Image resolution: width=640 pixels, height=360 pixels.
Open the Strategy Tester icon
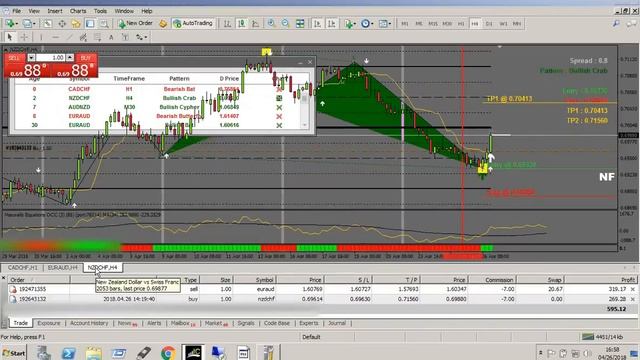click(x=104, y=24)
